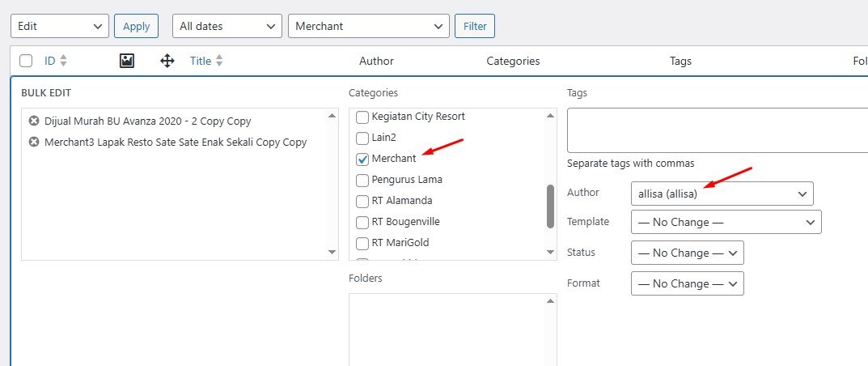The height and width of the screenshot is (366, 868).
Task: Open the Author dropdown showing allisa
Action: click(722, 194)
